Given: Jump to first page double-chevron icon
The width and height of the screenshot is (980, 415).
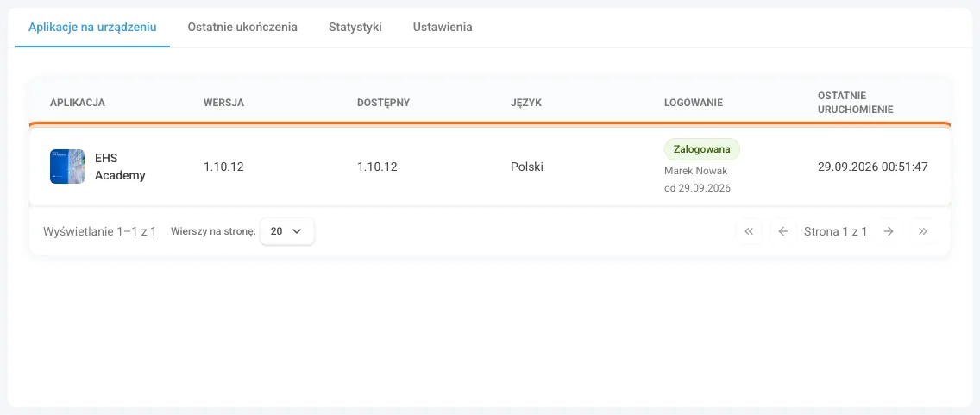Looking at the screenshot, I should [749, 231].
